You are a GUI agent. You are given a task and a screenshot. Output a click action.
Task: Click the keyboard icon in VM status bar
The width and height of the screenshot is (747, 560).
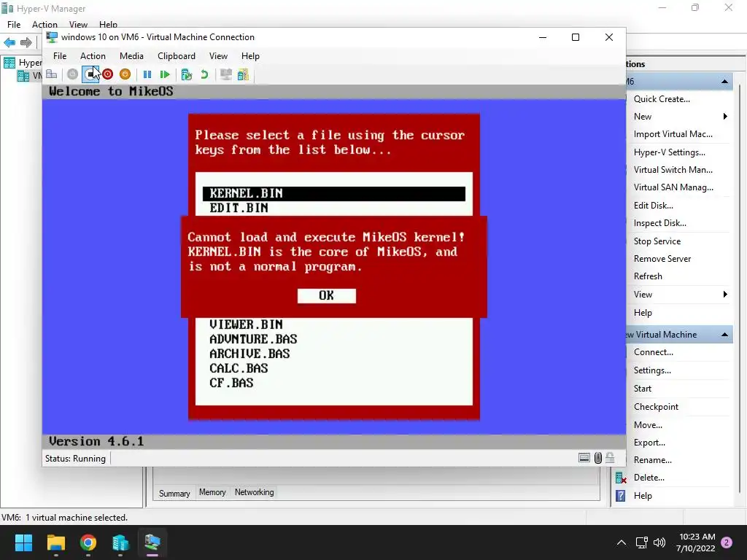pyautogui.click(x=584, y=458)
